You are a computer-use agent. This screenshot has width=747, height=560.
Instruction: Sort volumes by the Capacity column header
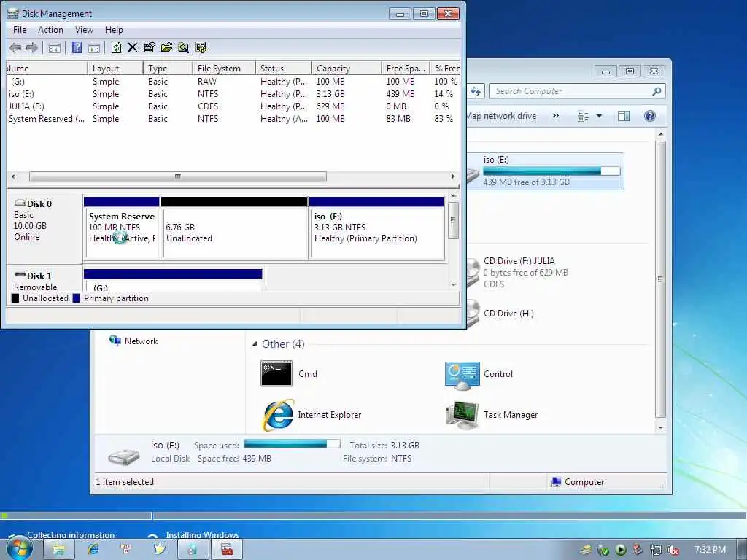coord(347,69)
